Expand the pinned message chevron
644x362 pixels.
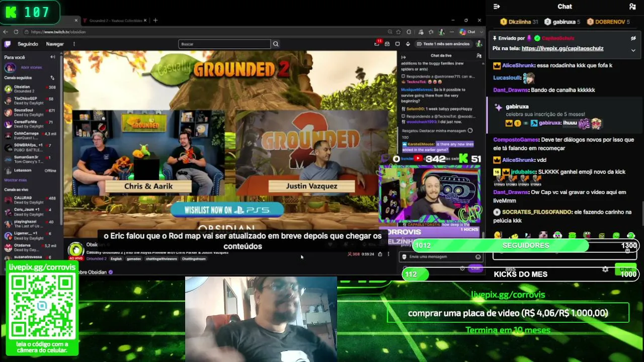click(633, 50)
